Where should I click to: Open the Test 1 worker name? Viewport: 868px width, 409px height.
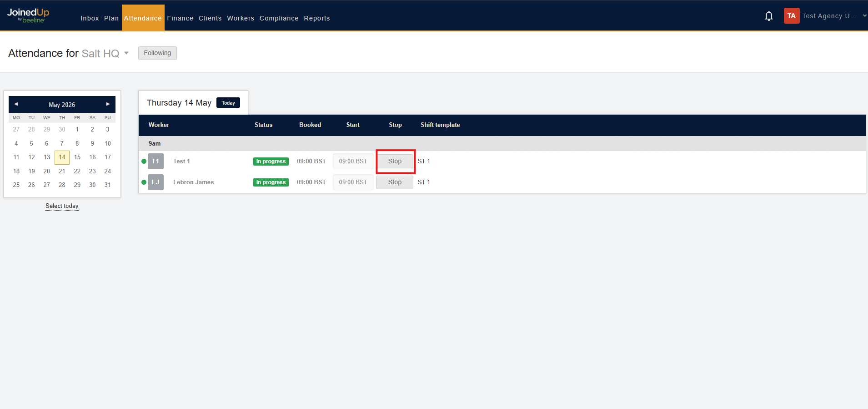tap(181, 161)
